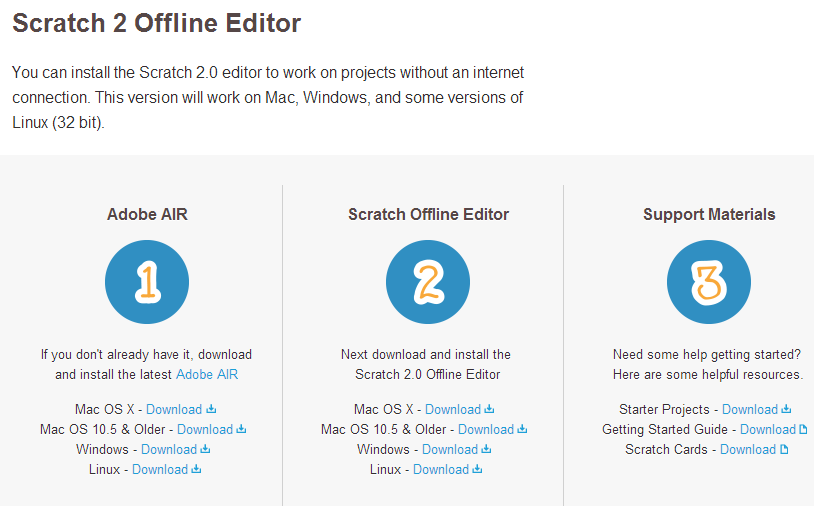This screenshot has height=506, width=814.
Task: Click download arrow icon for Scratch Editor Mac OS X
Action: pos(490,409)
